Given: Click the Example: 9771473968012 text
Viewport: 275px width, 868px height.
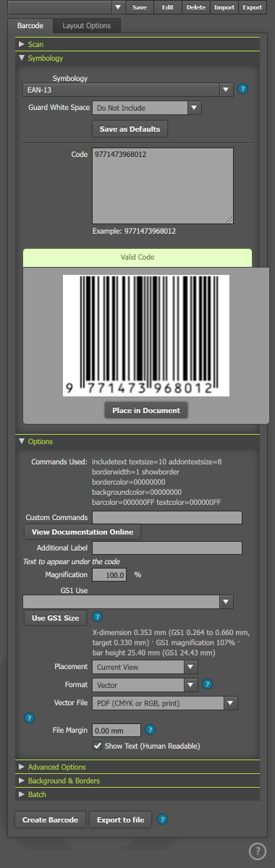Looking at the screenshot, I should 135,231.
